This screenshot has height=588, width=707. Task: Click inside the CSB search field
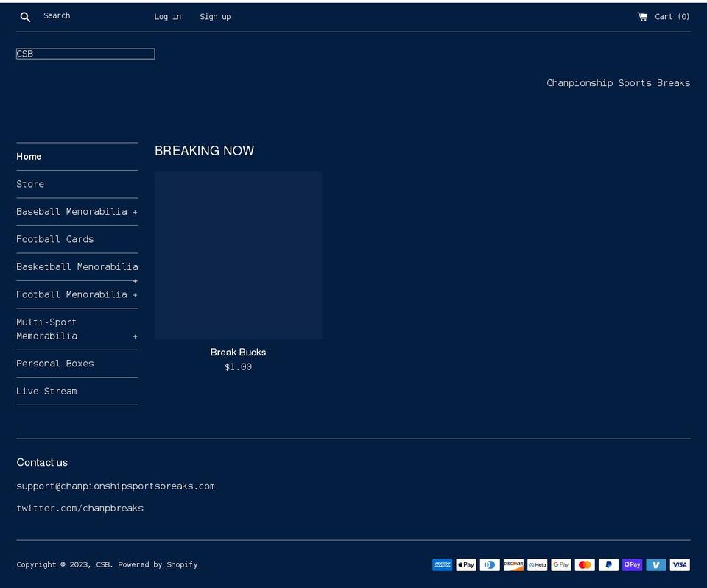[85, 53]
